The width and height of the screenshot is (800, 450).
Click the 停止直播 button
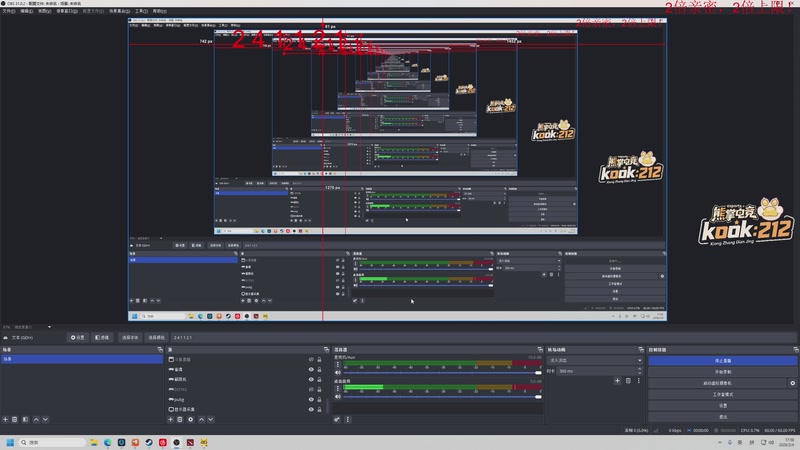pos(722,360)
